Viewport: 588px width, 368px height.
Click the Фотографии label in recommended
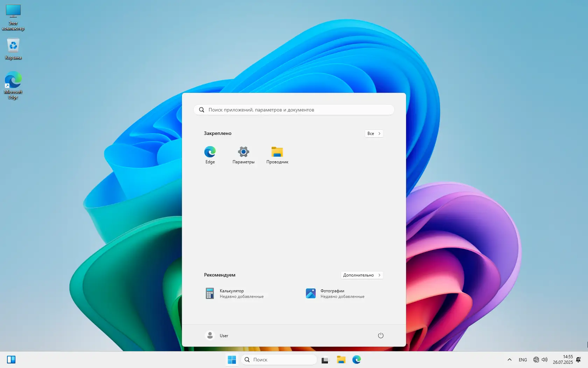[x=332, y=291]
